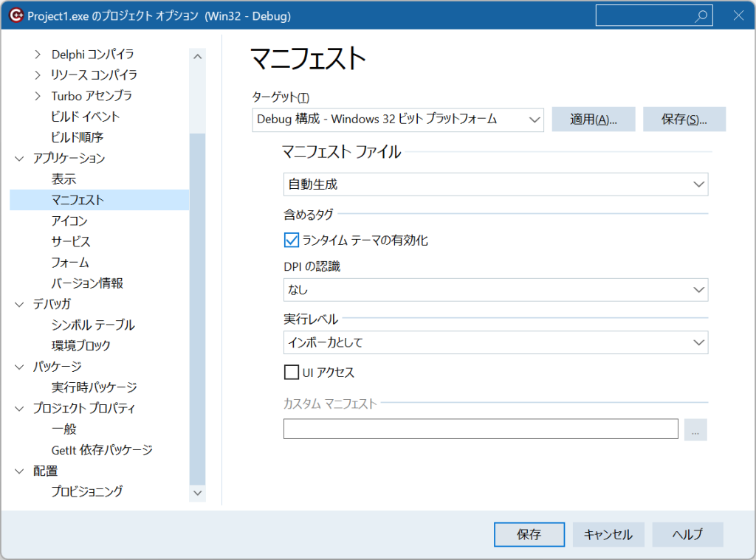Viewport: 756px width, 560px height.
Task: Click the 保存(S)... button beside target
Action: click(684, 119)
